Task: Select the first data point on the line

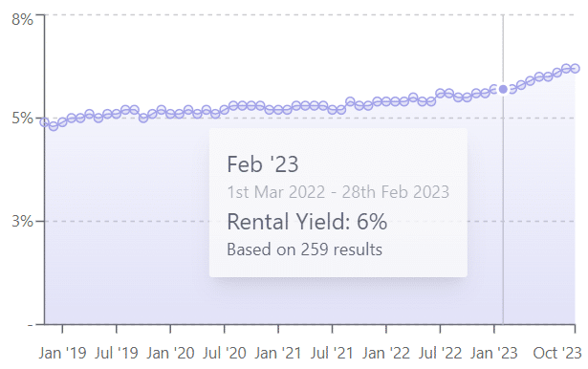Action: click(x=45, y=122)
